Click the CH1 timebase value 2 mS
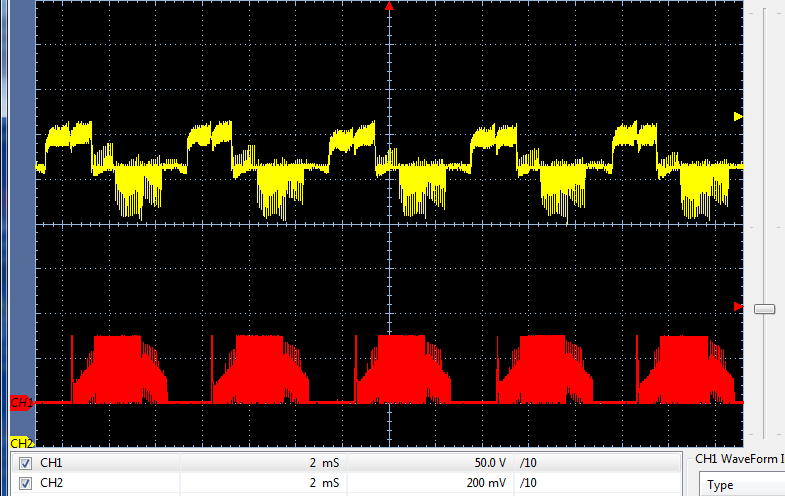Screen dimensions: 785x496 coord(324,463)
